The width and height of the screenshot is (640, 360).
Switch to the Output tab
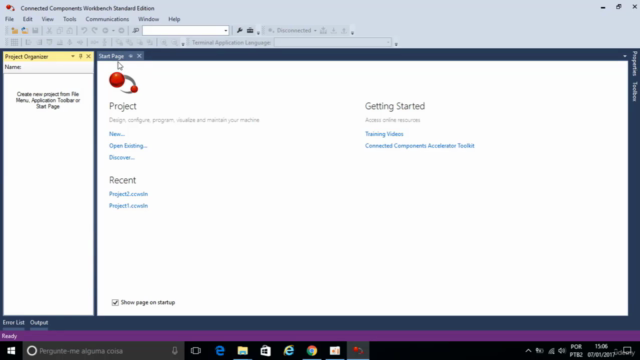tap(39, 322)
